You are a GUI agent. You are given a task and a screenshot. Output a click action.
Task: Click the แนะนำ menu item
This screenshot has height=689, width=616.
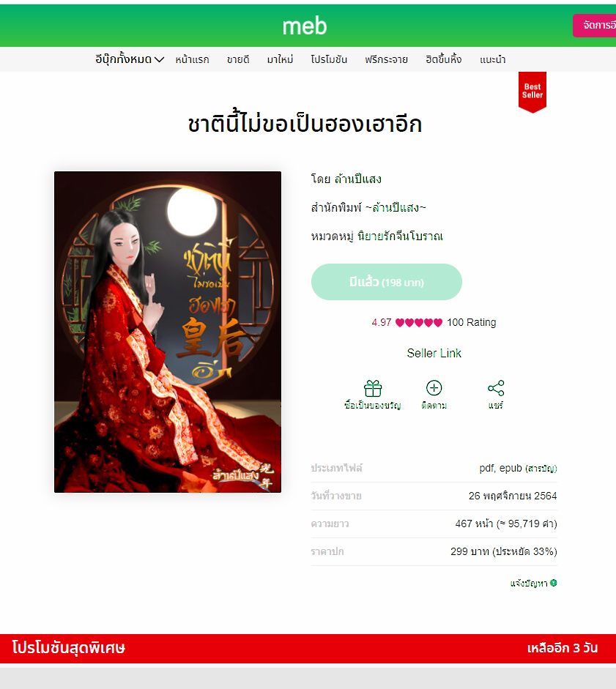pos(492,59)
